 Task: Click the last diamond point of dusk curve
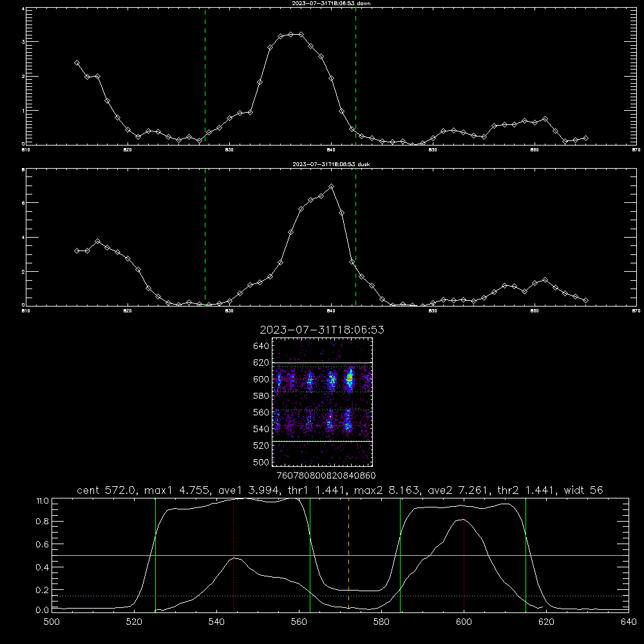click(585, 301)
